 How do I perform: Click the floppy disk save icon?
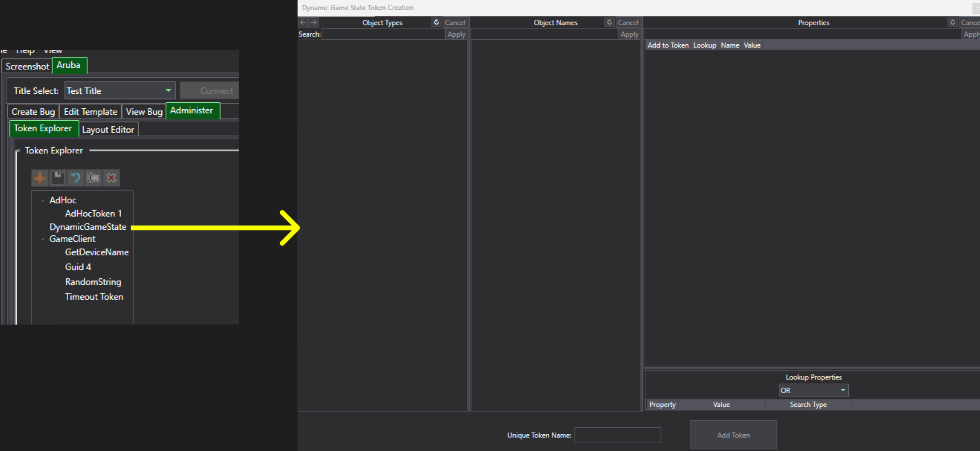pos(58,178)
